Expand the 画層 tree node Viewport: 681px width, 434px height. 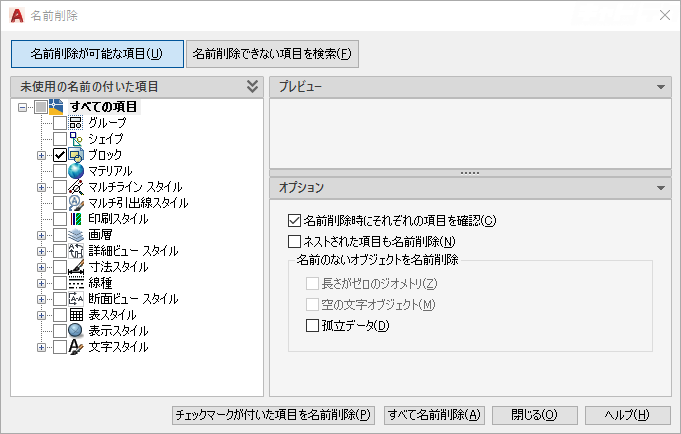[x=41, y=235]
